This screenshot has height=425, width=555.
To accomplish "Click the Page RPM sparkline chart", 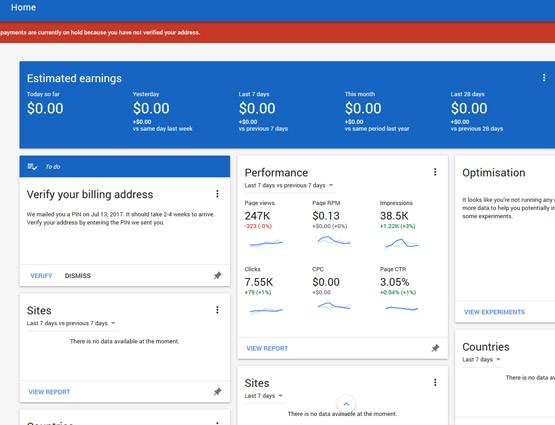I will tap(334, 241).
